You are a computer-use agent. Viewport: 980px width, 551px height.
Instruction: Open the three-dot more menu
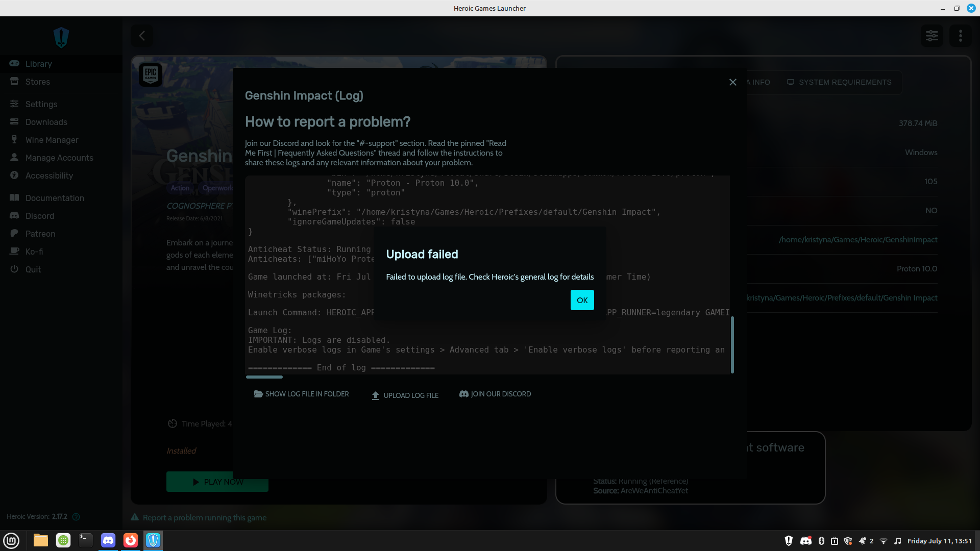961,36
